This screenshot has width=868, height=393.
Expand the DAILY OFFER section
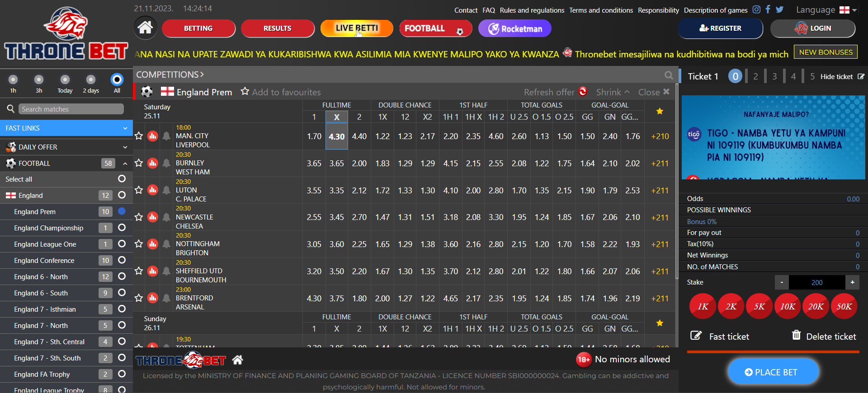point(66,147)
